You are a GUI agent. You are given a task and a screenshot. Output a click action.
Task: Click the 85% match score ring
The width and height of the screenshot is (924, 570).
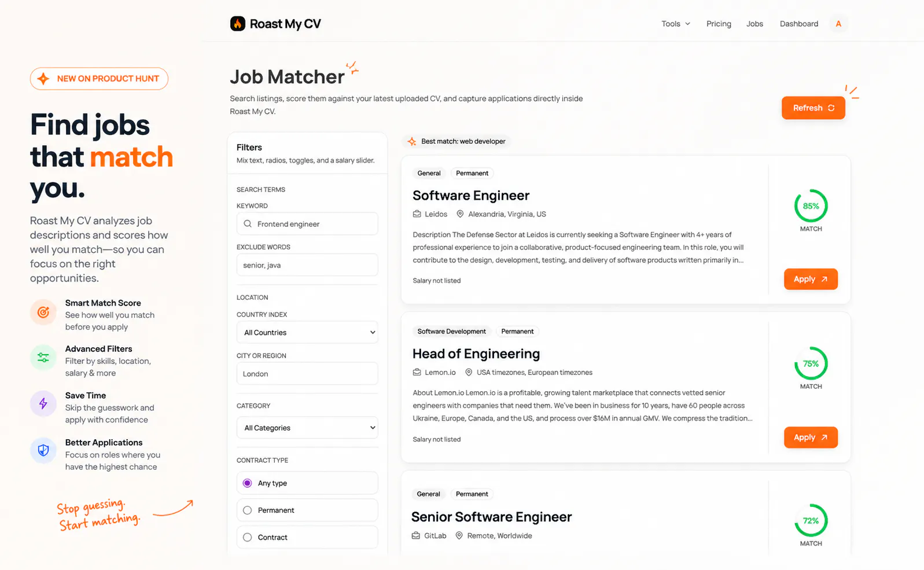(811, 206)
